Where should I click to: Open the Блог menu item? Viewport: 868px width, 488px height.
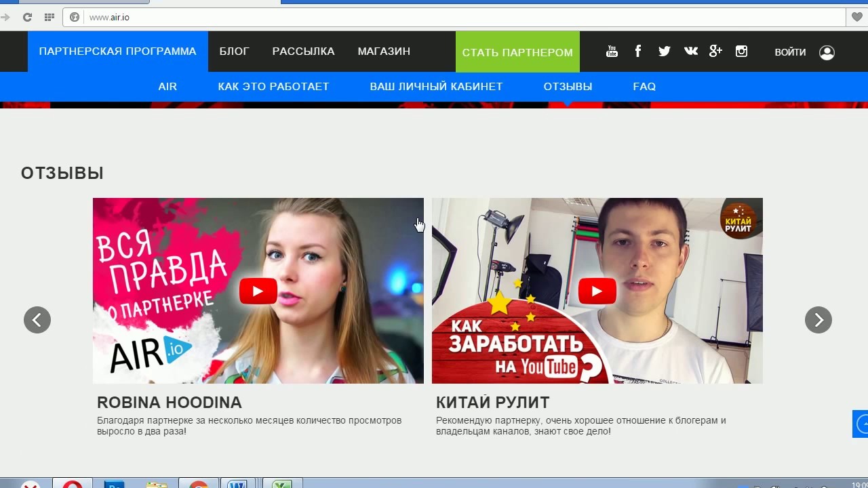point(234,52)
